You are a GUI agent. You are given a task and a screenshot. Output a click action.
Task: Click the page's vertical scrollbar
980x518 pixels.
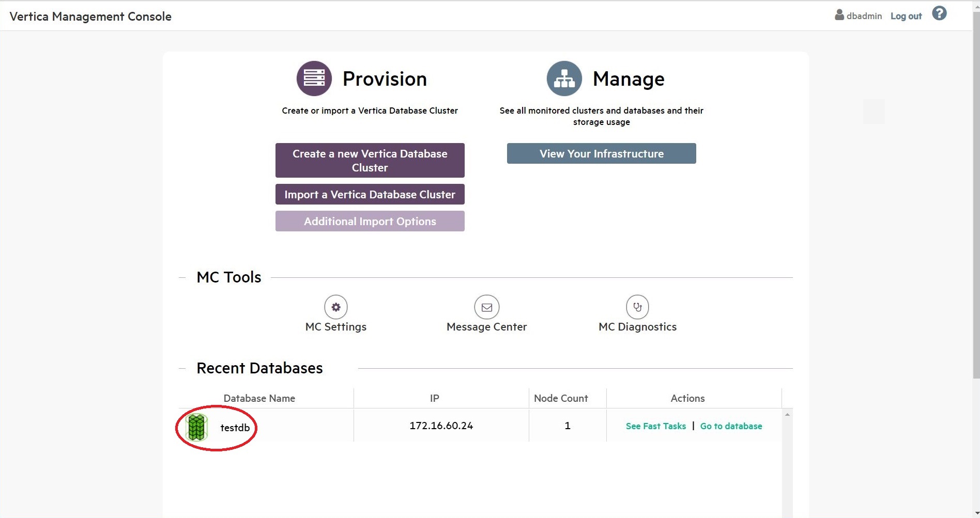pyautogui.click(x=976, y=207)
